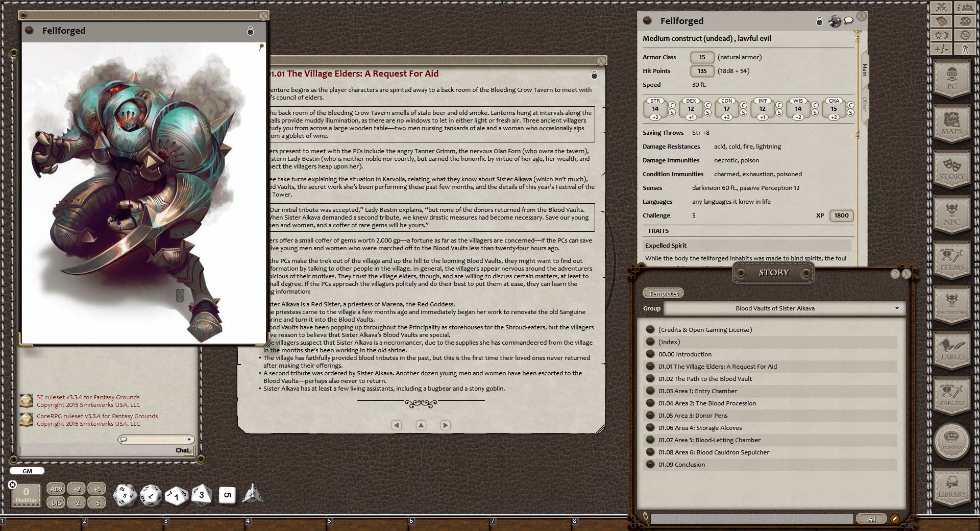The height and width of the screenshot is (531, 980).
Task: Toggle the ADV advantage modifier
Action: [56, 489]
